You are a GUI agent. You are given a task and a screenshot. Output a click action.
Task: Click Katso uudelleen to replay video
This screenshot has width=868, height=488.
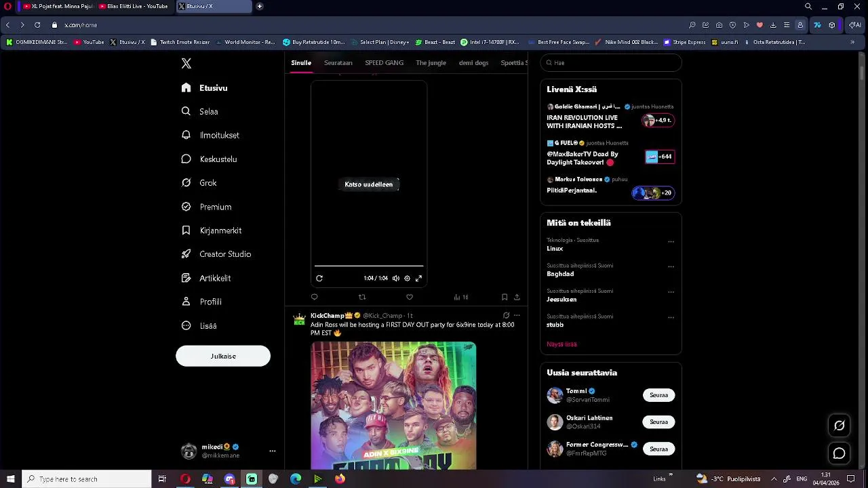[x=369, y=184]
